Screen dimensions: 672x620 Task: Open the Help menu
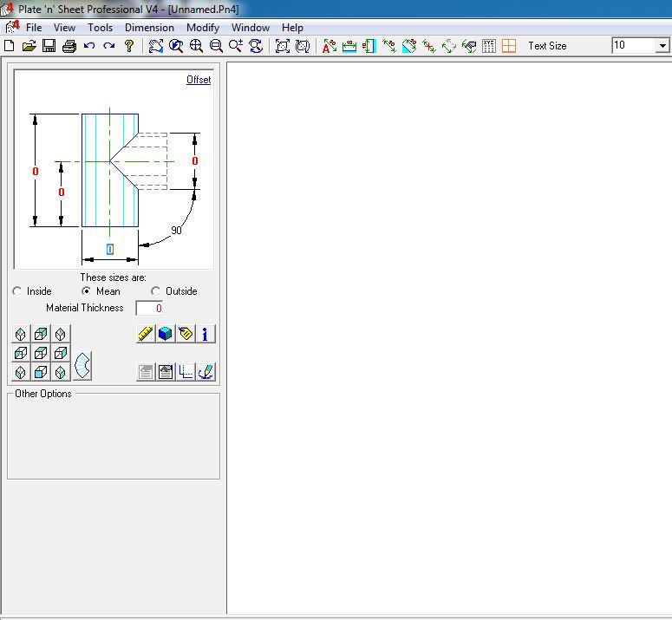click(292, 28)
